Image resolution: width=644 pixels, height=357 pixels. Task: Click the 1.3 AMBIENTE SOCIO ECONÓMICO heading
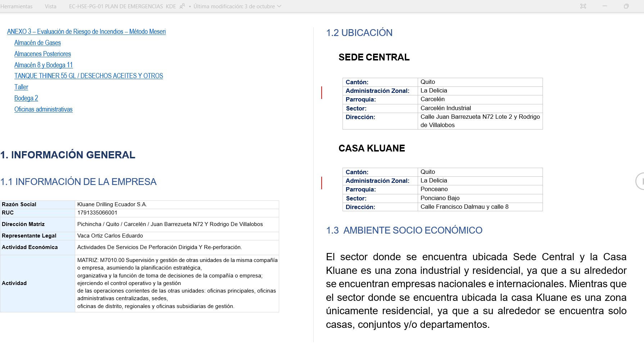point(404,230)
